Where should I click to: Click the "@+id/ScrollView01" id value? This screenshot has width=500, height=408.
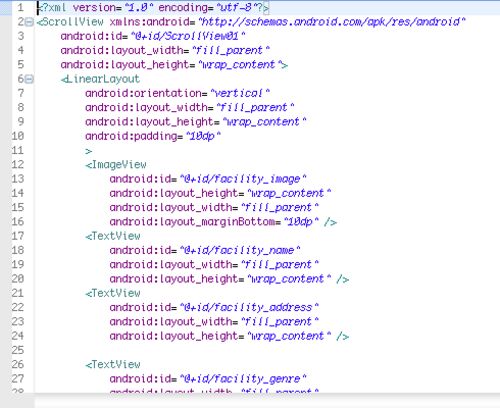click(188, 36)
